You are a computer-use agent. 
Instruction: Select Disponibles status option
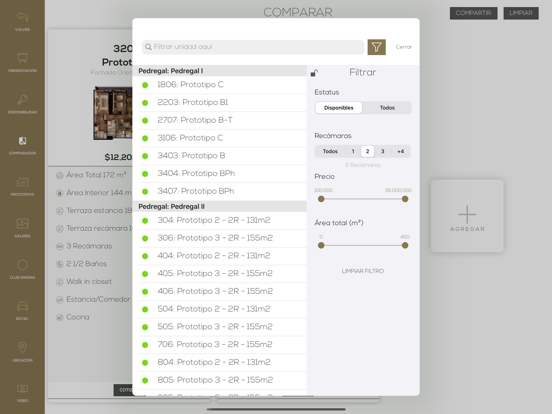339,108
